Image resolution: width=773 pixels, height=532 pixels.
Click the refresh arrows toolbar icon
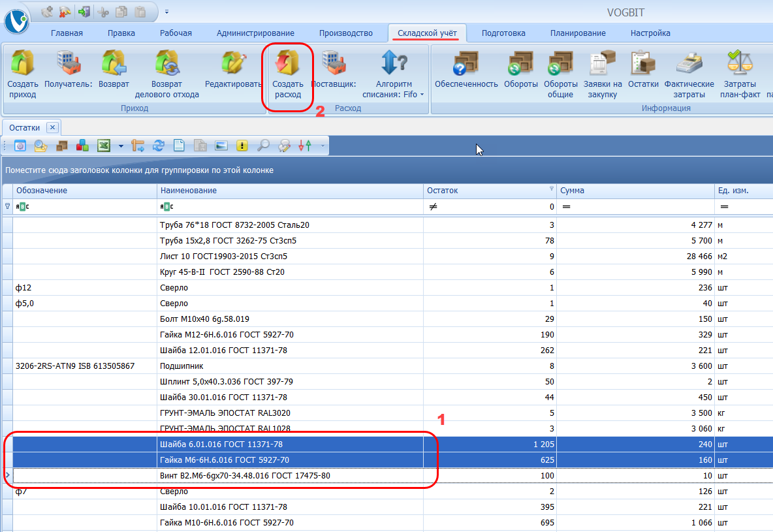pos(158,146)
